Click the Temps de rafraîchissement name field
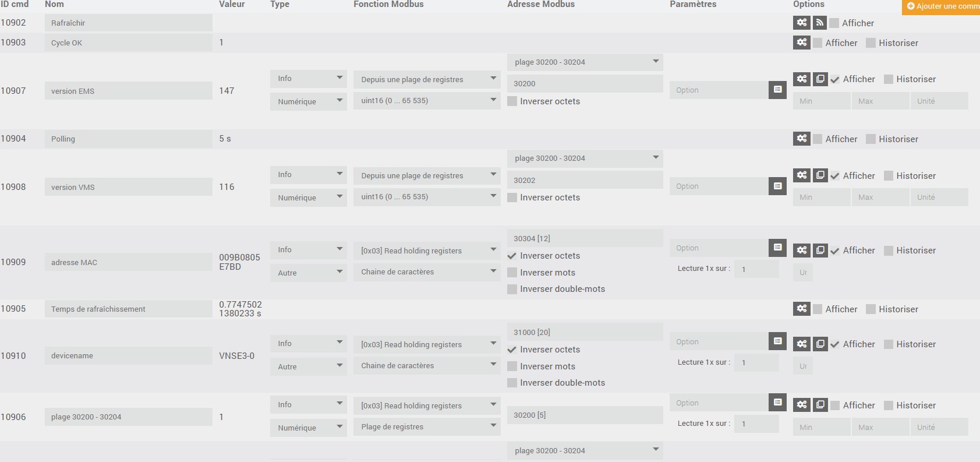This screenshot has height=462, width=980. (x=128, y=309)
